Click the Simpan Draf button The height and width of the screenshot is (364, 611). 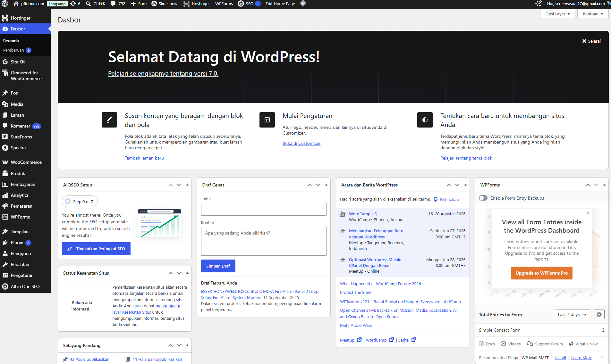point(218,266)
